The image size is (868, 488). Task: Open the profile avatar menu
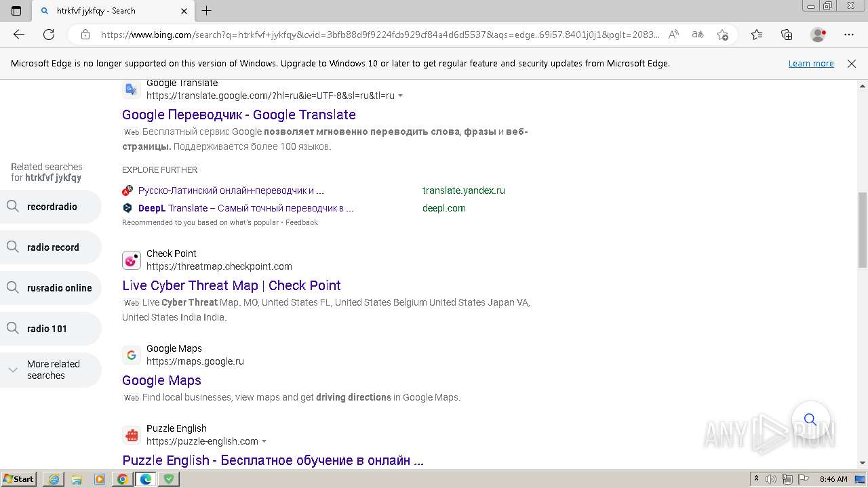[x=818, y=35]
